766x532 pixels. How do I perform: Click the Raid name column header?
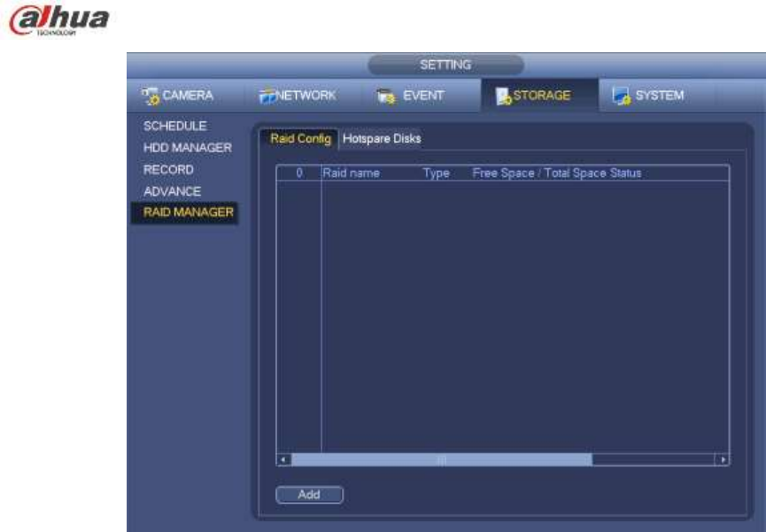click(351, 173)
